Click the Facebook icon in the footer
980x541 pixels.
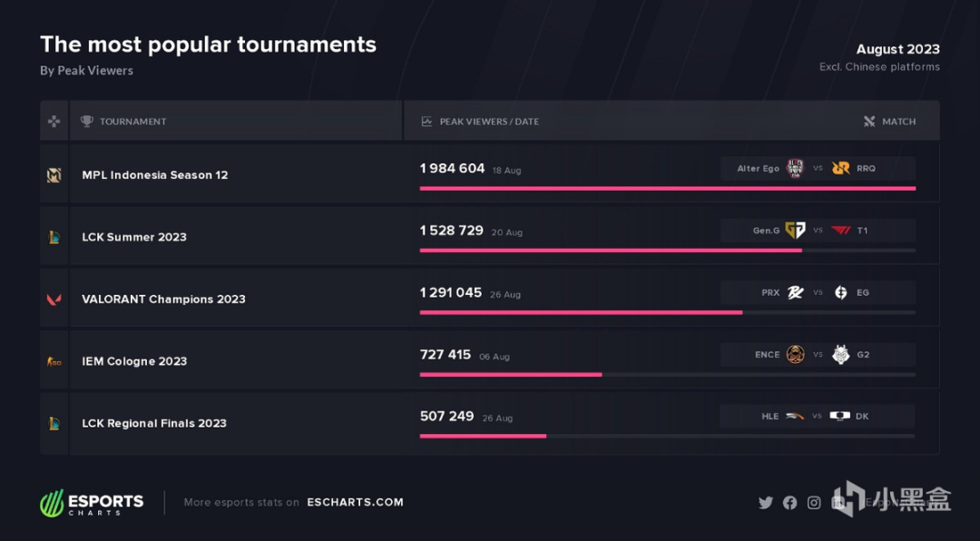(x=790, y=502)
